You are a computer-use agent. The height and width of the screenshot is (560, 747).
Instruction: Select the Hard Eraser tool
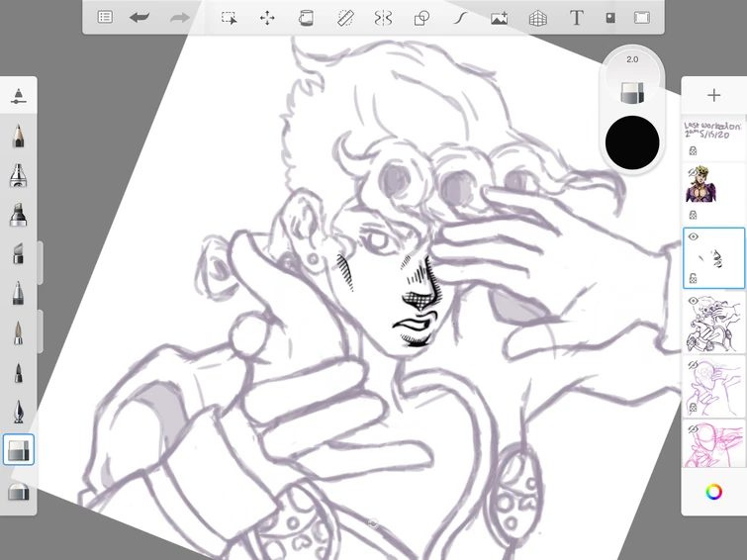(19, 449)
